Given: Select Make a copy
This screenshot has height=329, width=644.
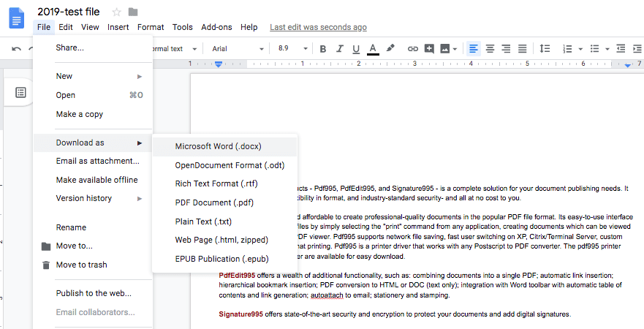Looking at the screenshot, I should (93, 114).
